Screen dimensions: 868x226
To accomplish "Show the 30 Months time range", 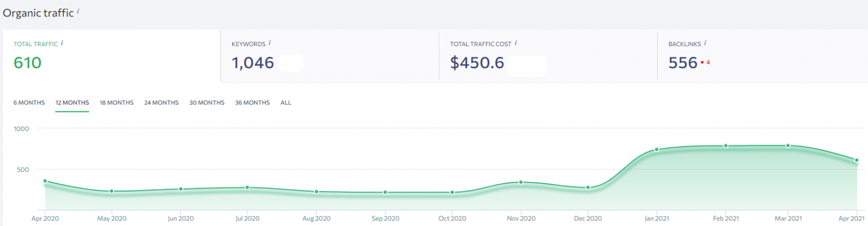I will (x=207, y=103).
